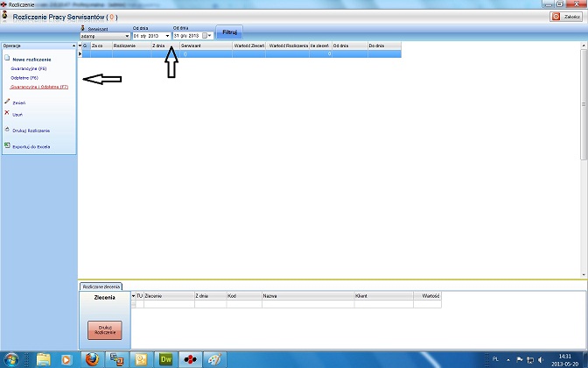Click the red Drukuj Rozliczenie button
The width and height of the screenshot is (588, 368).
pyautogui.click(x=105, y=330)
